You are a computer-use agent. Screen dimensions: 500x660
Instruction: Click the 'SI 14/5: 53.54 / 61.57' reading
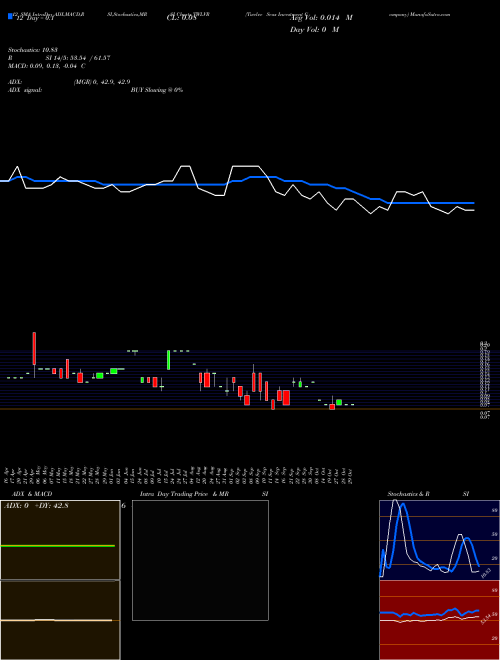tap(78, 58)
